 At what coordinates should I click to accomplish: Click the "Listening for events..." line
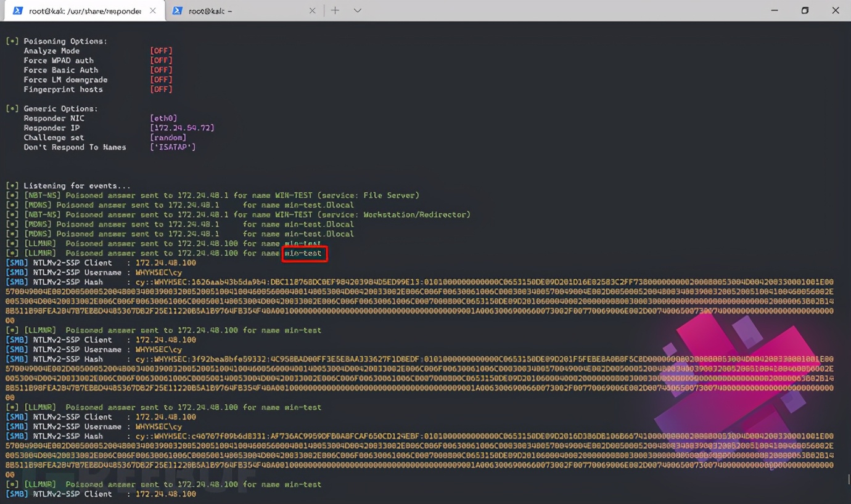(77, 185)
